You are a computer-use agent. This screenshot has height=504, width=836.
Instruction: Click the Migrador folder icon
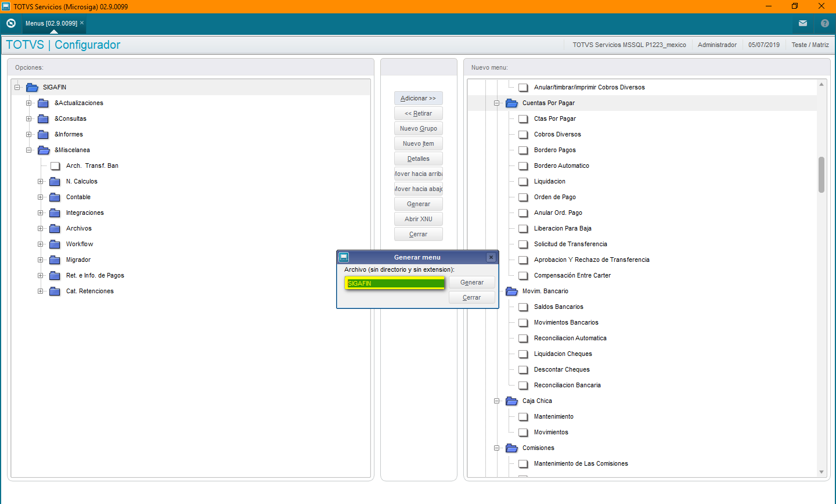pyautogui.click(x=55, y=260)
